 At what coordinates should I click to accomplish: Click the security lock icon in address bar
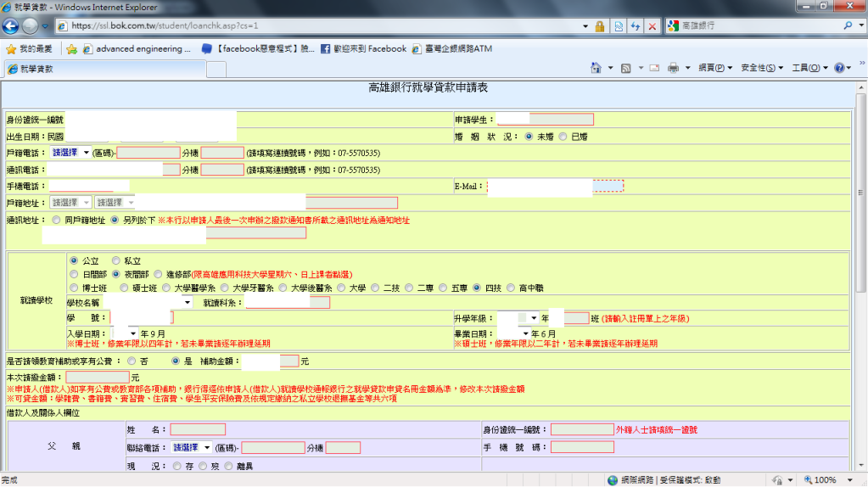point(600,26)
